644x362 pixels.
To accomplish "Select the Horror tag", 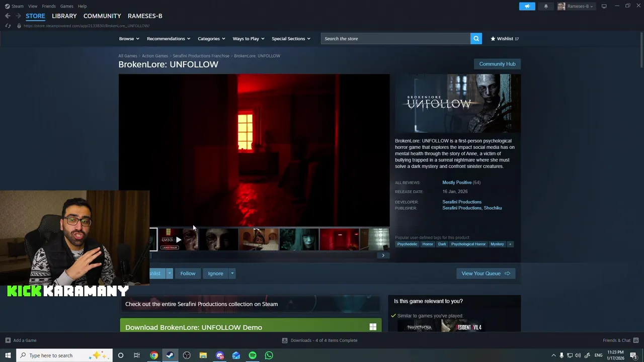I will pyautogui.click(x=428, y=244).
